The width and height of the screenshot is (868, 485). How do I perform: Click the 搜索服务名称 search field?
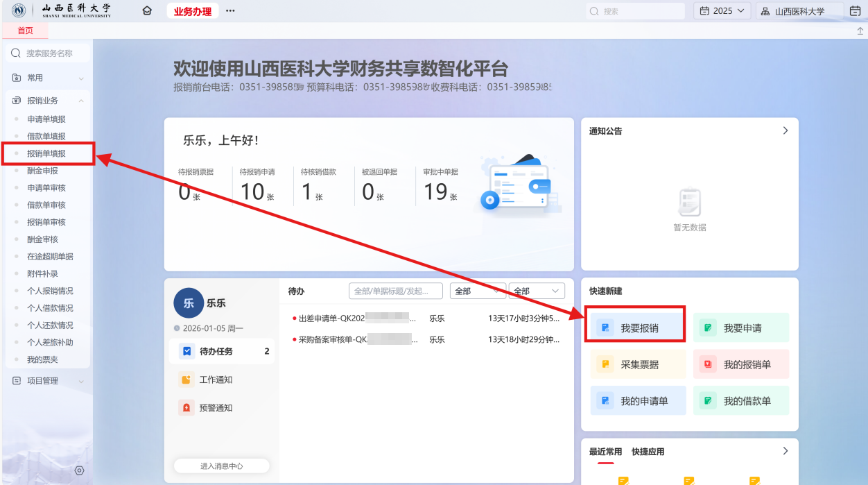point(49,53)
